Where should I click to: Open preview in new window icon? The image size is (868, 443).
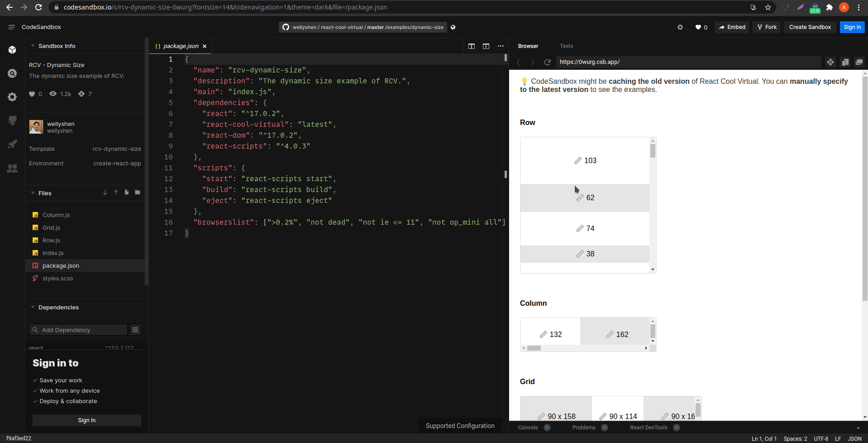(858, 62)
